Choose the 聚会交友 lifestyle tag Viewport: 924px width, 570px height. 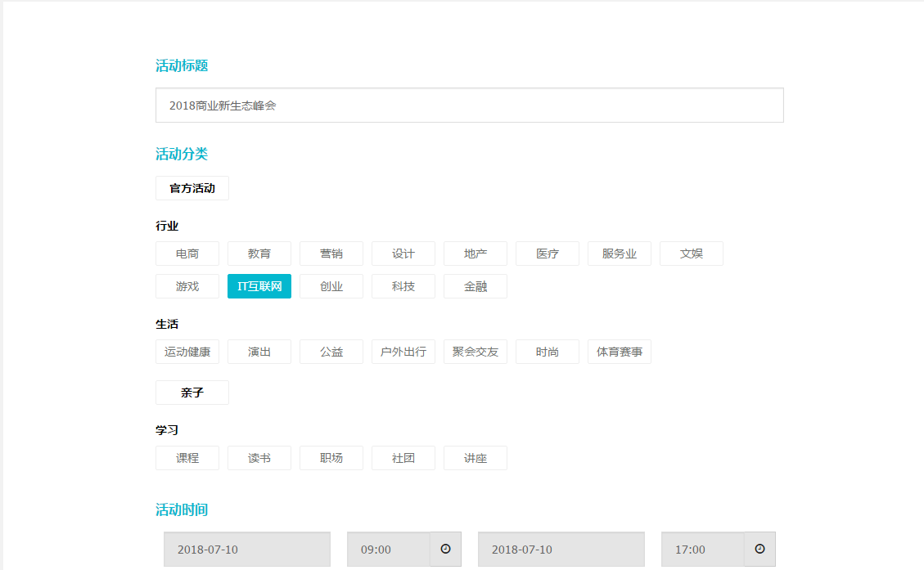pyautogui.click(x=475, y=352)
